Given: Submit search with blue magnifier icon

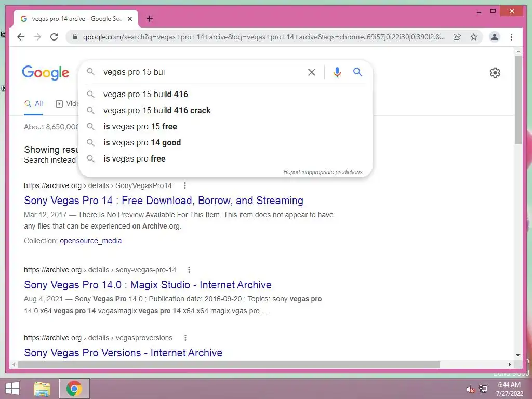Looking at the screenshot, I should 357,72.
